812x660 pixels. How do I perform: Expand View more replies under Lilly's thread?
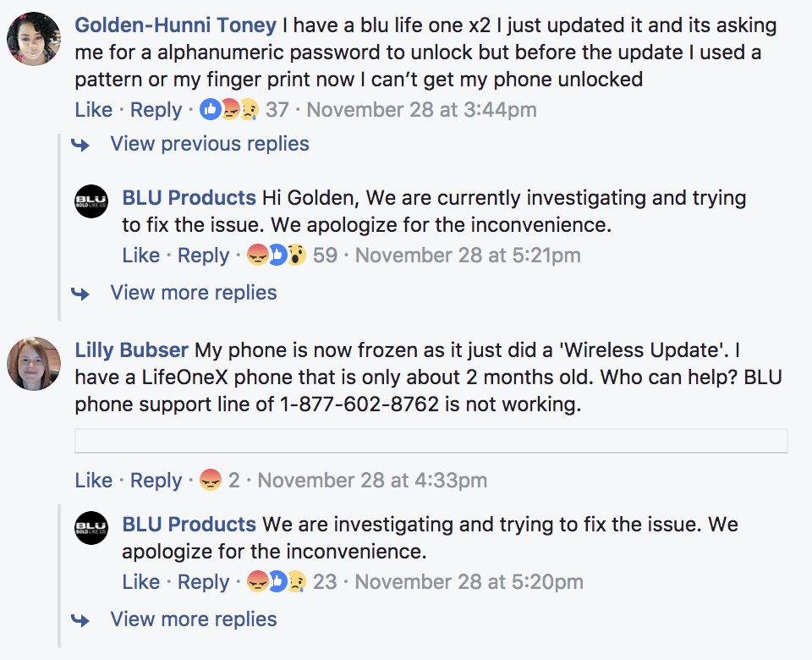(x=193, y=619)
